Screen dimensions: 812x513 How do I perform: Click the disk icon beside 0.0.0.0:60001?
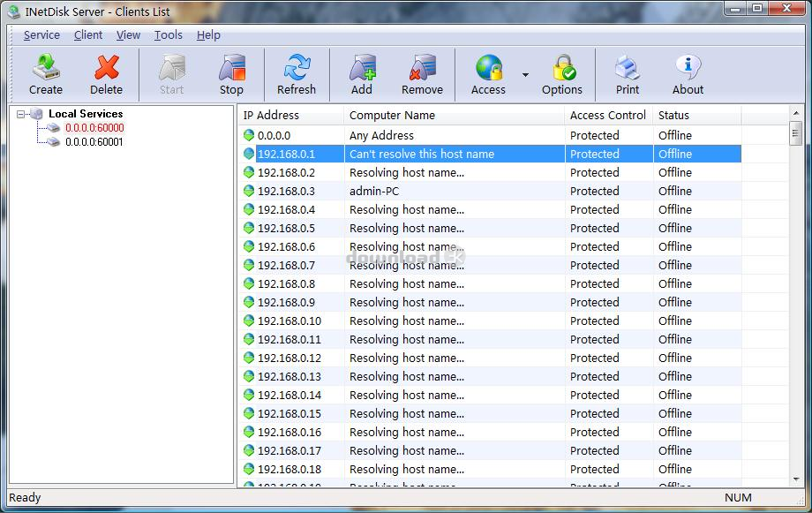54,142
